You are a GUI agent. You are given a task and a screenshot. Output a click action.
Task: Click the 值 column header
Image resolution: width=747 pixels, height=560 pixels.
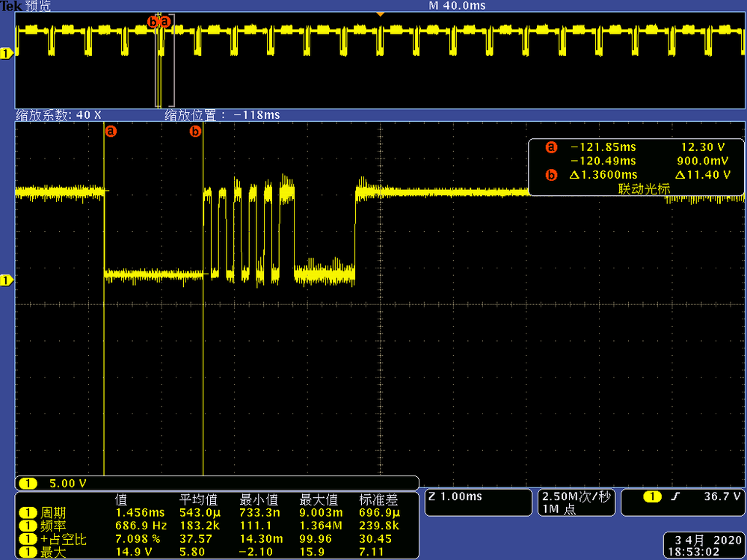click(x=121, y=499)
